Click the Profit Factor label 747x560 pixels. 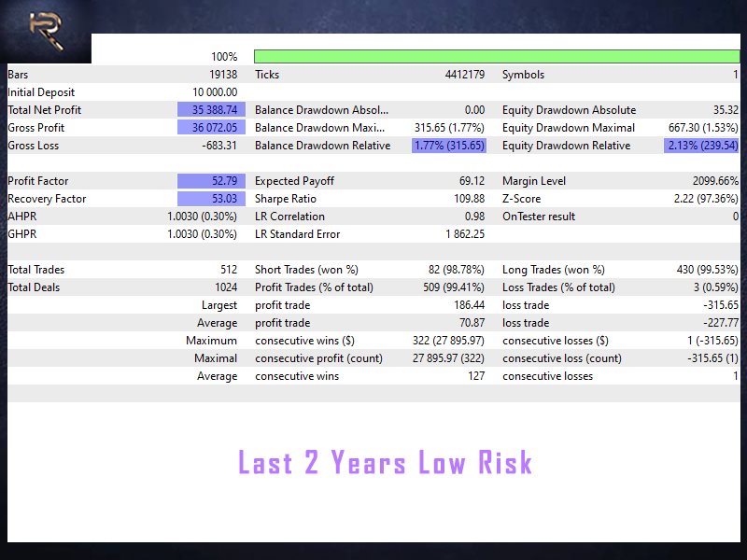37,180
